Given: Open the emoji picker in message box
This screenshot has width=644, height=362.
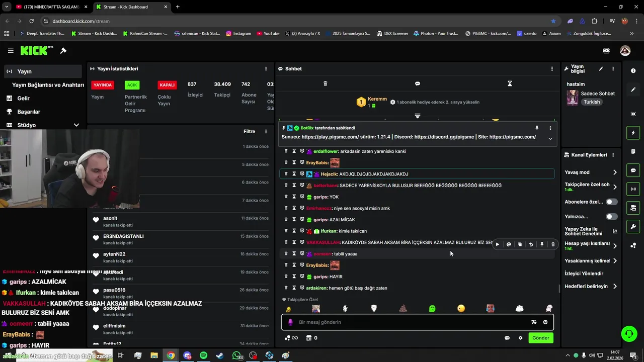Looking at the screenshot, I should pos(545,322).
